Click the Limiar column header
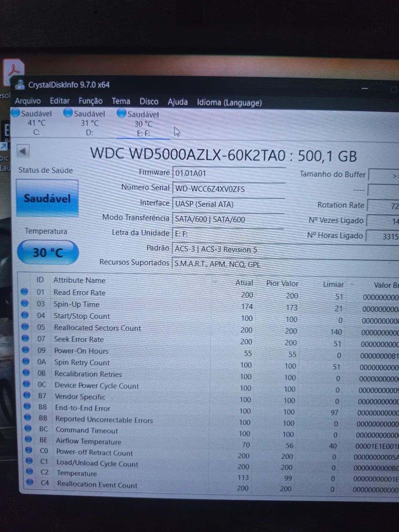This screenshot has height=532, width=399. [333, 284]
